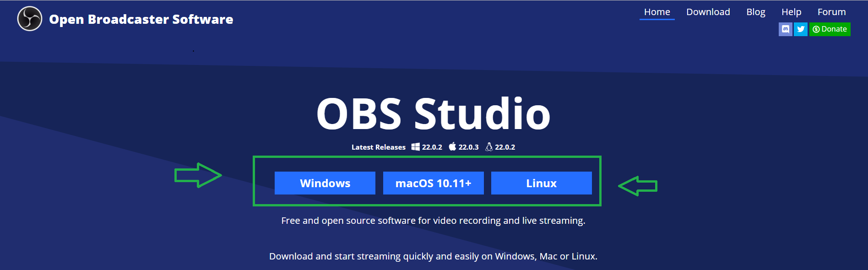Open the Discord icon link
The height and width of the screenshot is (270, 868).
coord(785,29)
